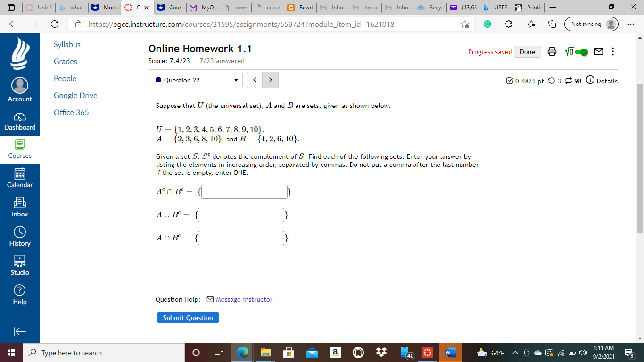Click the similar questions icon showing 98
644x362 pixels.
tap(570, 81)
